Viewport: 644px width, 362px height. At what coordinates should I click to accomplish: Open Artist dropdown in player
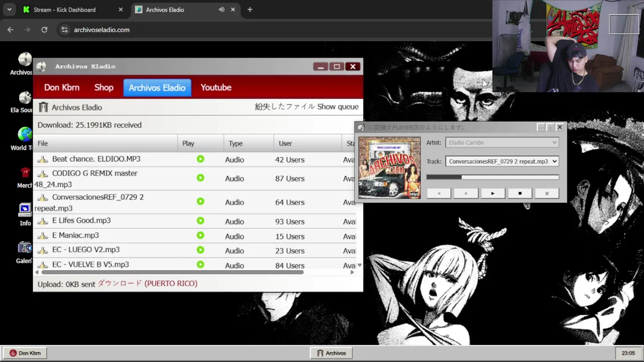[502, 142]
